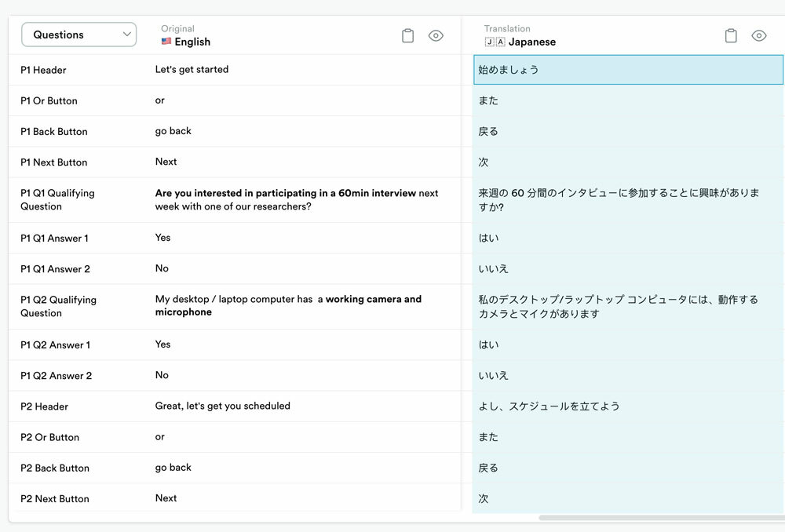The width and height of the screenshot is (785, 532).
Task: Open the Questions dropdown
Action: 78,35
